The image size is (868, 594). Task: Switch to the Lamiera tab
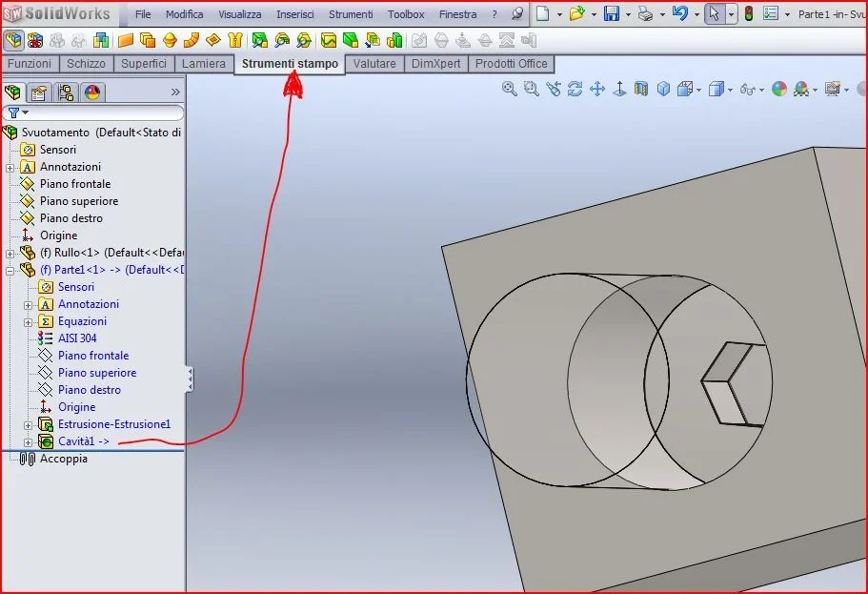(x=204, y=64)
